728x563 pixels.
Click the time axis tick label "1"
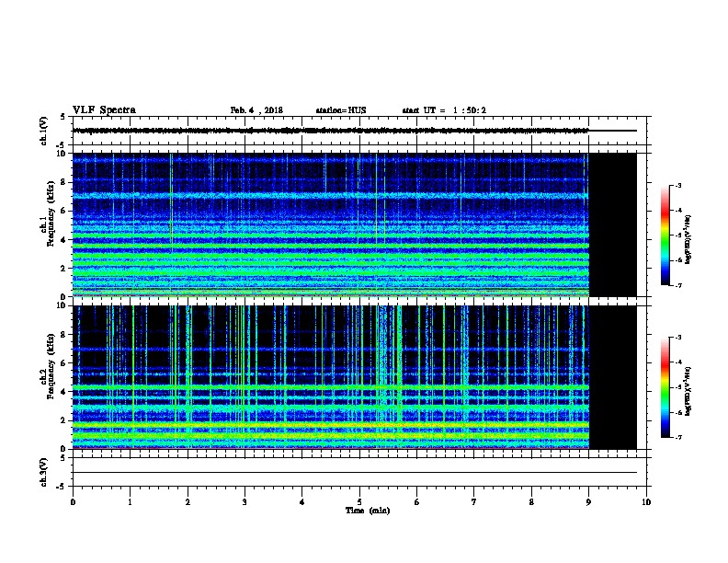pos(130,501)
